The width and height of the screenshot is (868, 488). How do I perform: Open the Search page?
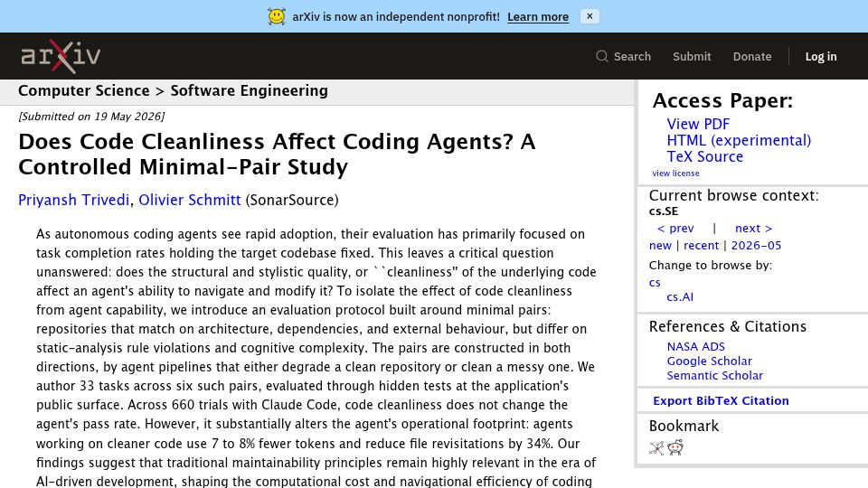point(632,56)
